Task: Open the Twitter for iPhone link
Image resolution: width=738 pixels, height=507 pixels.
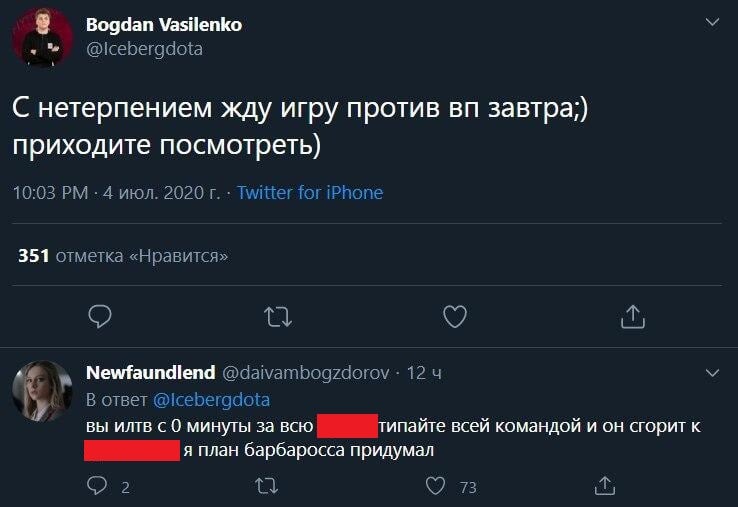Action: click(x=310, y=193)
